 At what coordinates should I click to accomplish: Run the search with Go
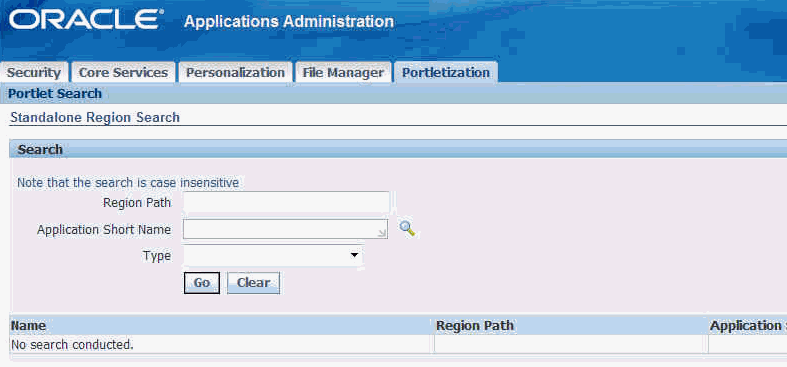tap(202, 283)
